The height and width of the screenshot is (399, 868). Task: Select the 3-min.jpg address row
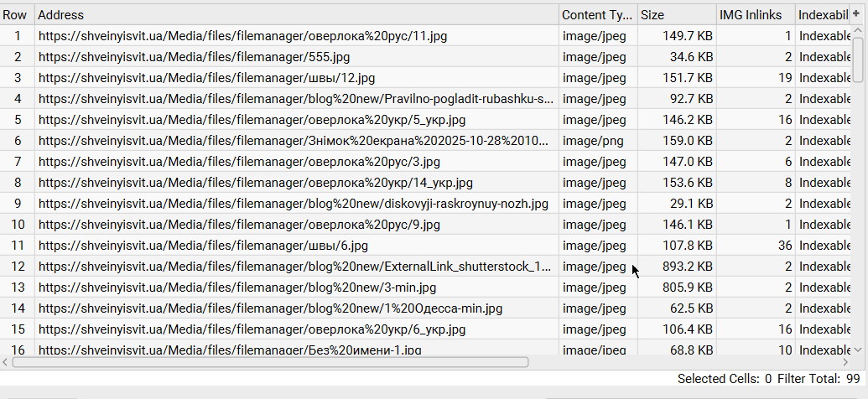(x=237, y=288)
